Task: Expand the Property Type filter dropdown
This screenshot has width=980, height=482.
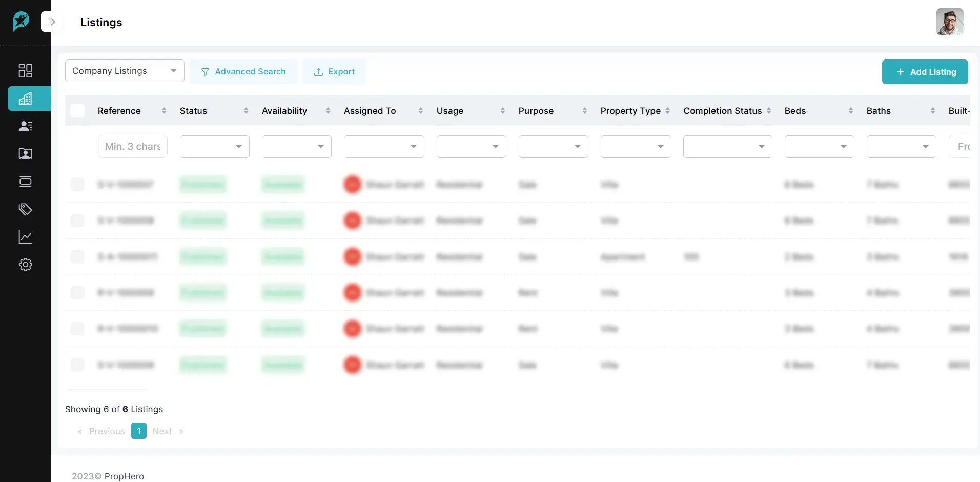Action: coord(636,147)
